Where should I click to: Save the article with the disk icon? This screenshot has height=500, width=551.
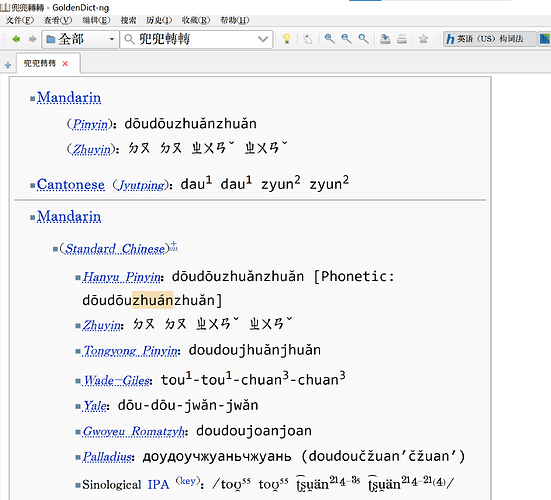point(385,39)
